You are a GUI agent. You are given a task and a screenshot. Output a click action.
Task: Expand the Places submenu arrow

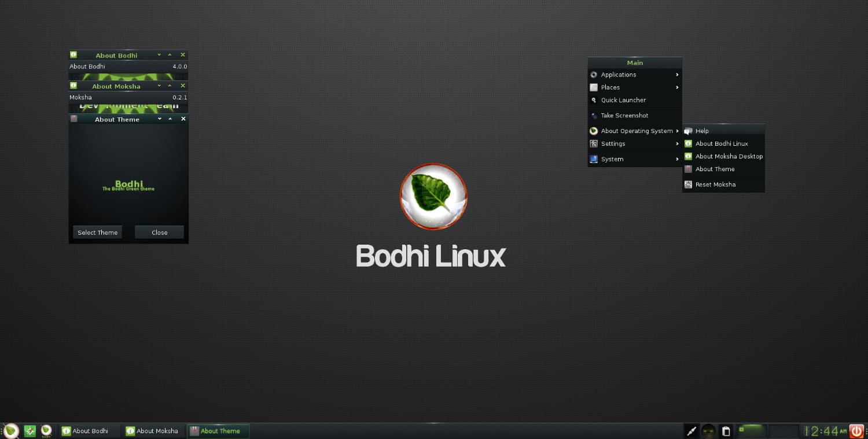tap(677, 87)
